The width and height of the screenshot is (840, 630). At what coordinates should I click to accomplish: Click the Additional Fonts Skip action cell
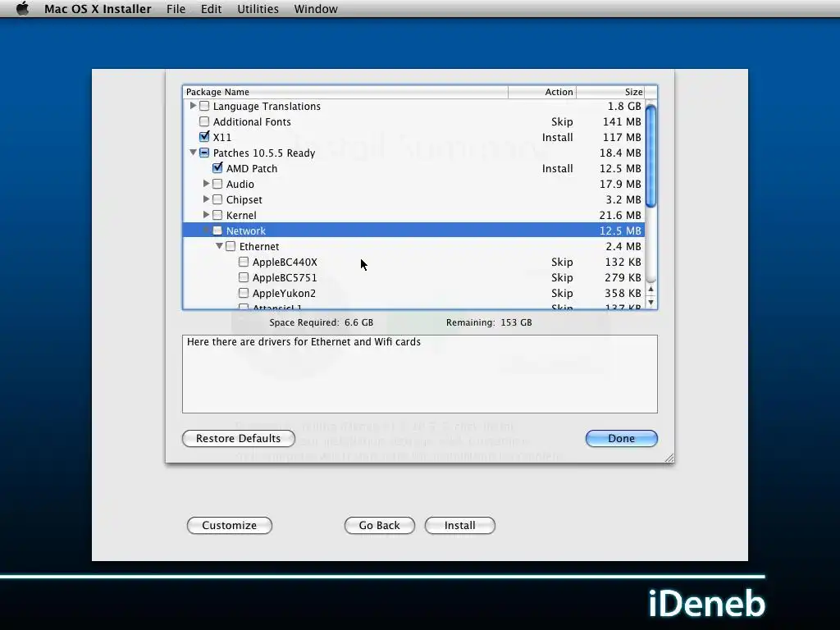click(562, 121)
